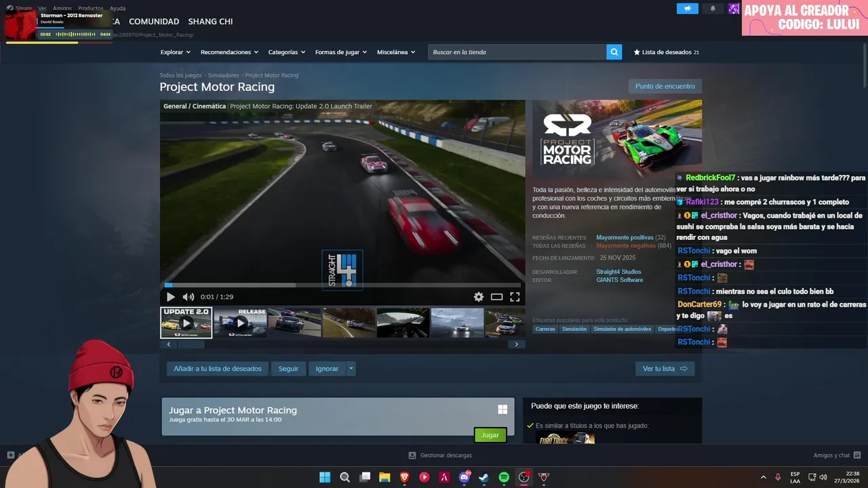Open developer Straight4 Studios
This screenshot has height=488, width=868.
tap(618, 272)
